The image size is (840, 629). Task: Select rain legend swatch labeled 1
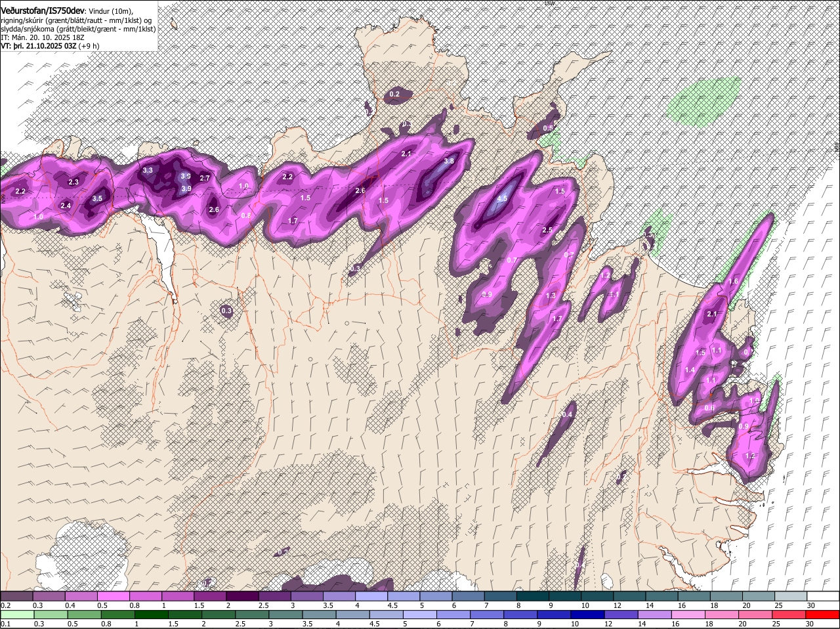pos(152,615)
